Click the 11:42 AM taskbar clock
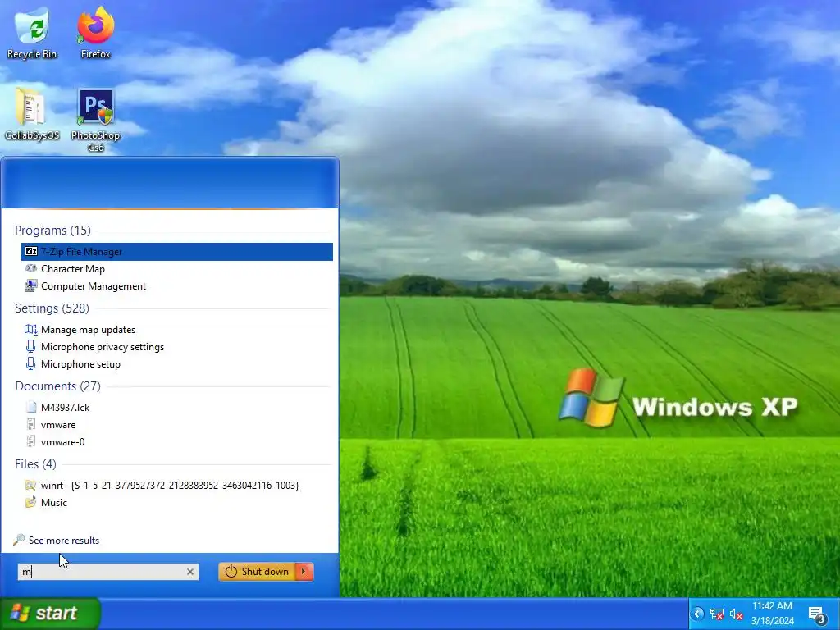840x630 pixels. click(x=772, y=606)
